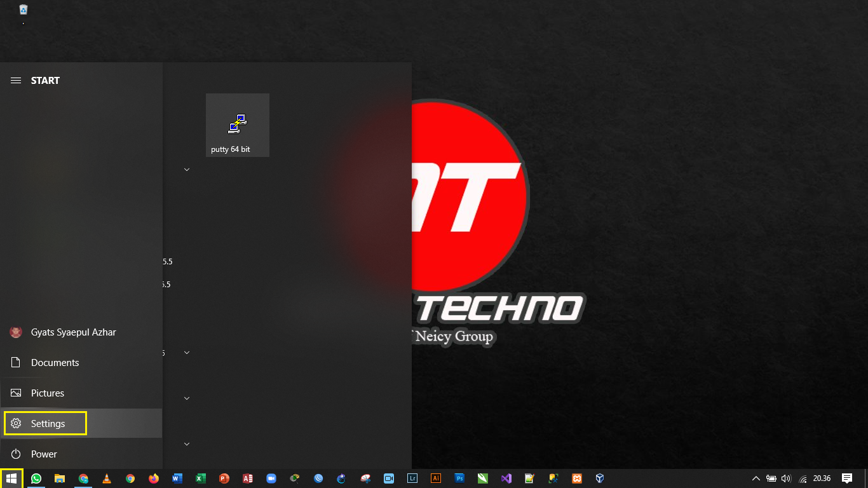Open PowerPoint from the taskbar
868x488 pixels.
pyautogui.click(x=224, y=478)
